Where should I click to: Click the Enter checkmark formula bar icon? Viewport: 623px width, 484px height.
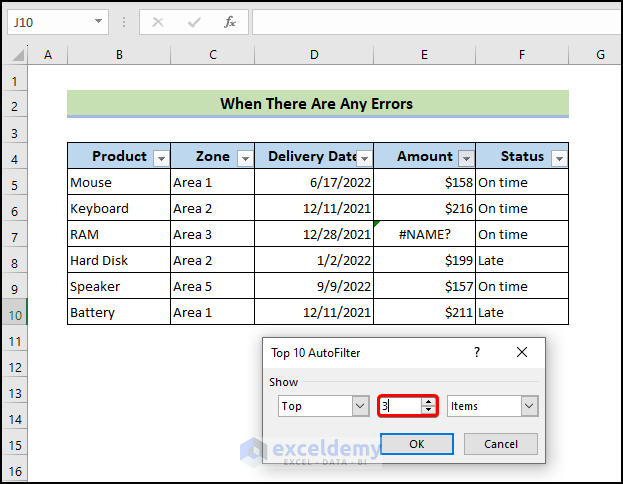click(x=194, y=21)
